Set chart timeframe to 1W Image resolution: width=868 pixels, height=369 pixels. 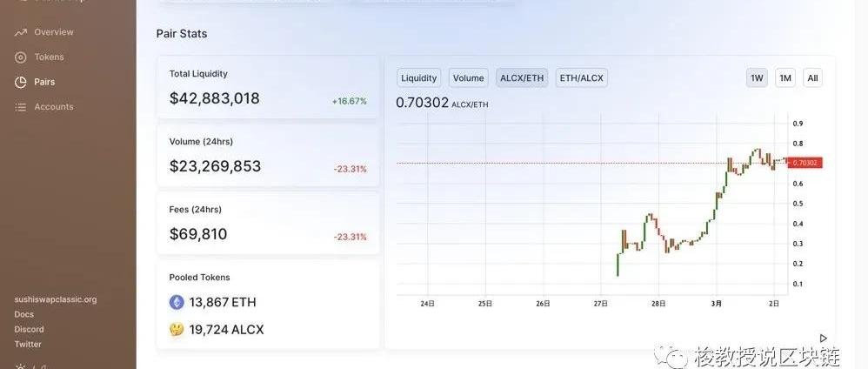point(757,78)
